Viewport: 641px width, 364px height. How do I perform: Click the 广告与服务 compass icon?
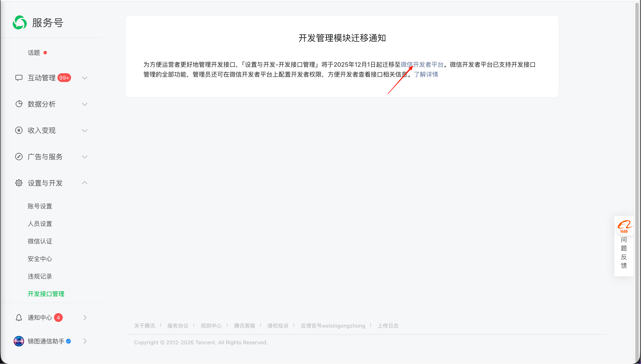tap(19, 157)
